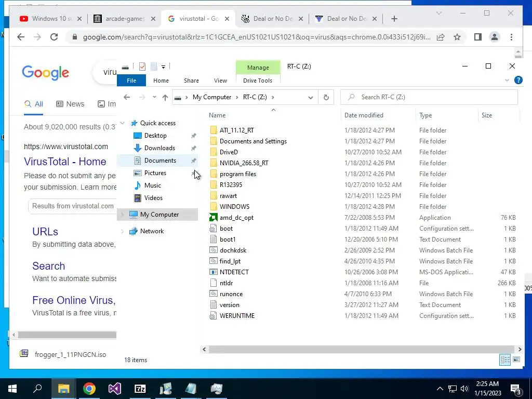
Task: Reload the Chrome page
Action: click(x=54, y=37)
